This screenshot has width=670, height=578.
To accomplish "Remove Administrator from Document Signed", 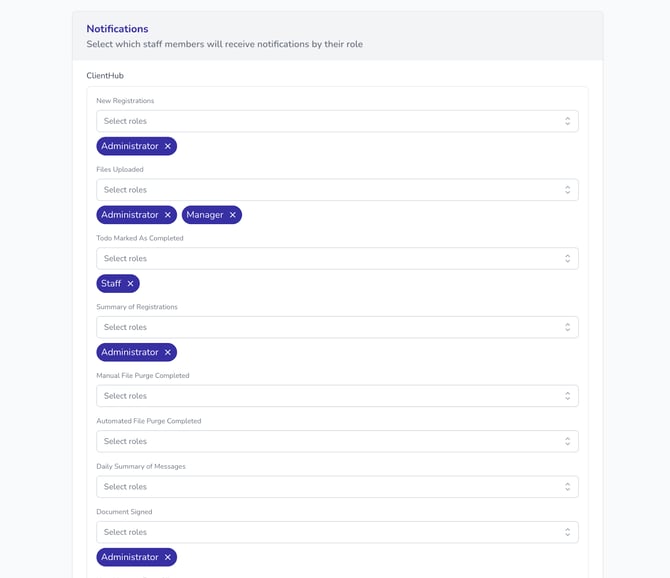I will click(x=168, y=557).
